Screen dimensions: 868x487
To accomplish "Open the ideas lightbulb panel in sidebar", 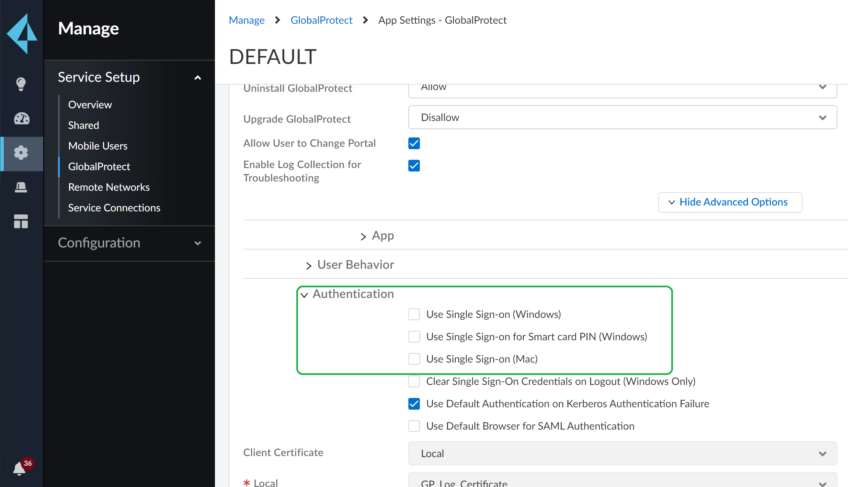I will click(x=21, y=84).
